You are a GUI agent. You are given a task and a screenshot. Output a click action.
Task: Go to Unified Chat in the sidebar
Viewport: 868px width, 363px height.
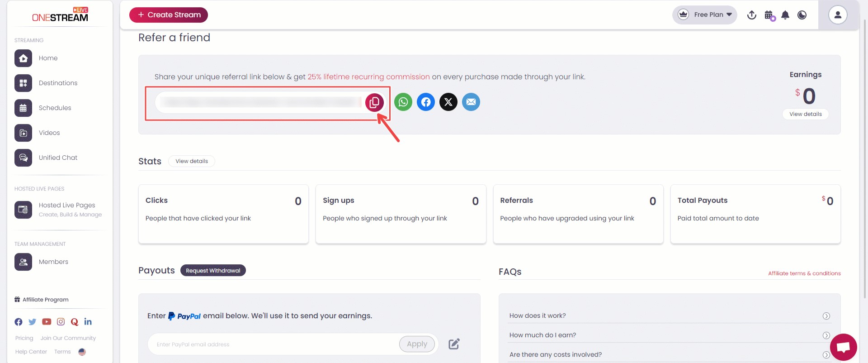pos(58,158)
